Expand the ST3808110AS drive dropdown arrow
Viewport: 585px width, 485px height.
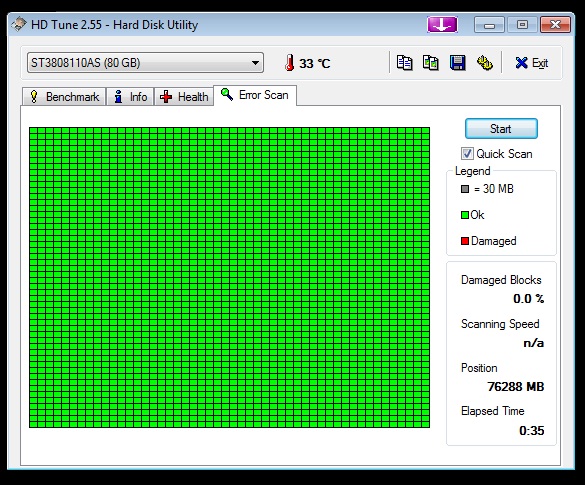(255, 63)
